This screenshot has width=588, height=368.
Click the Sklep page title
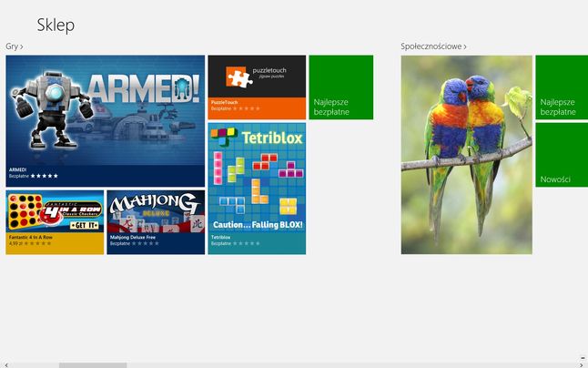(x=56, y=26)
